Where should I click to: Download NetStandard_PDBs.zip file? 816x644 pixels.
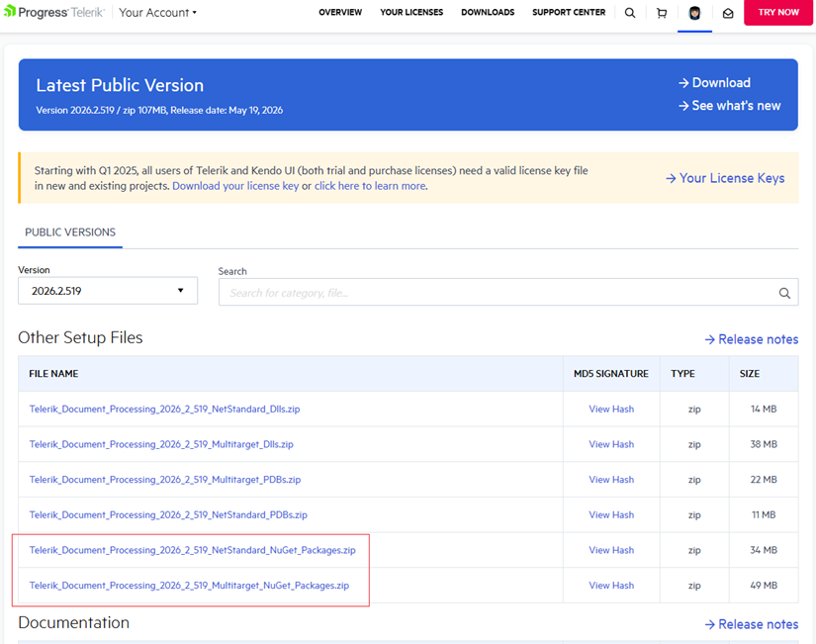click(168, 514)
